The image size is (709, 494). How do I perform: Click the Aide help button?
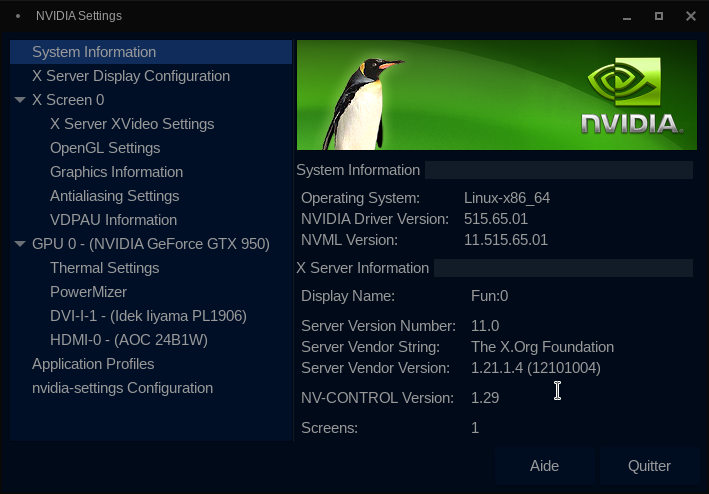544,466
